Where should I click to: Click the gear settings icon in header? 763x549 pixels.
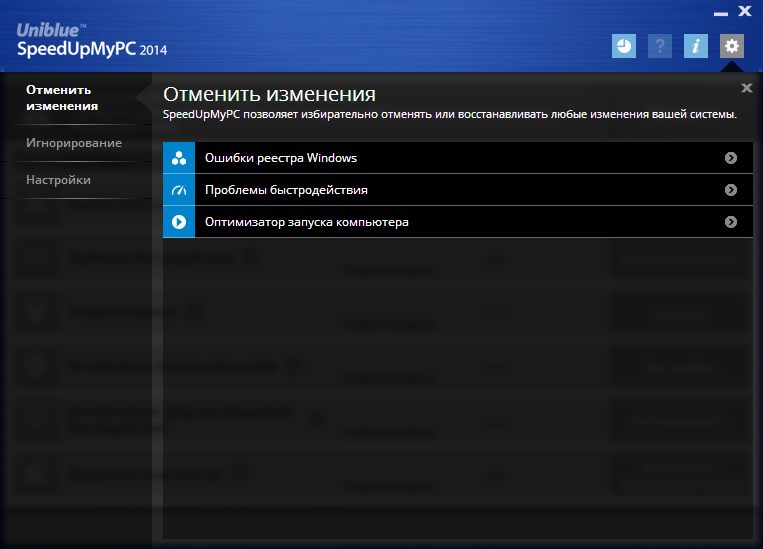point(732,46)
